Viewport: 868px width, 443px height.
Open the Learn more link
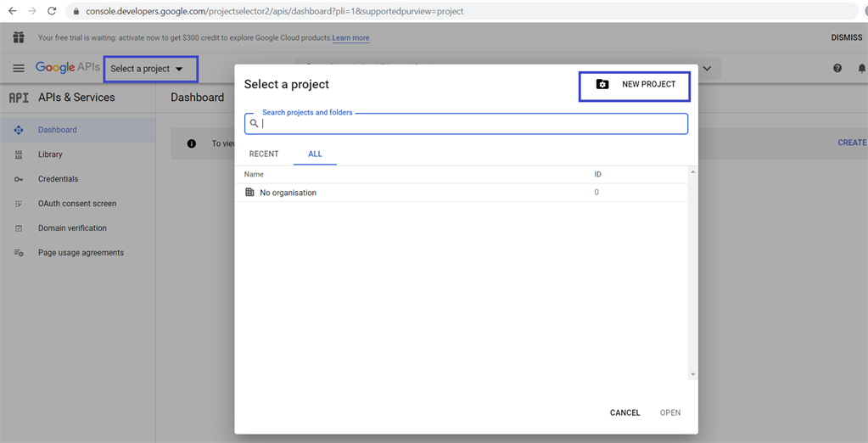pyautogui.click(x=350, y=37)
